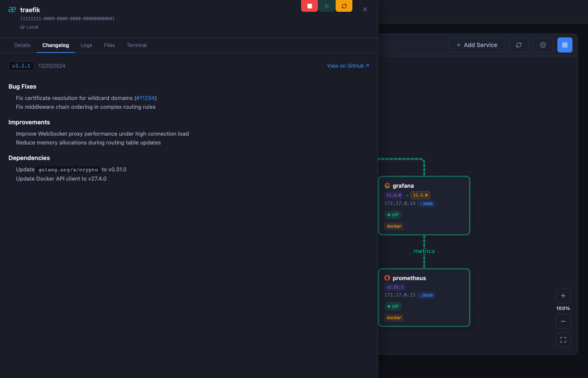Click the grafana docker tag
588x378 pixels.
394,226
